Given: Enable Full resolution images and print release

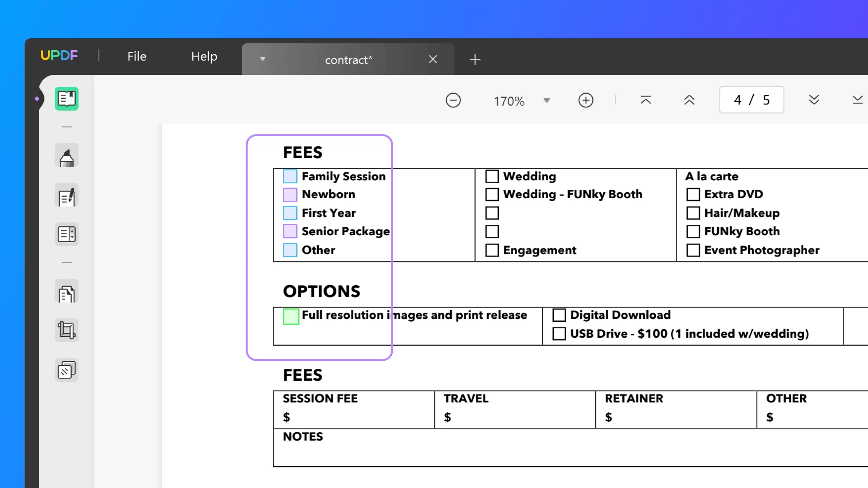Looking at the screenshot, I should (x=290, y=316).
